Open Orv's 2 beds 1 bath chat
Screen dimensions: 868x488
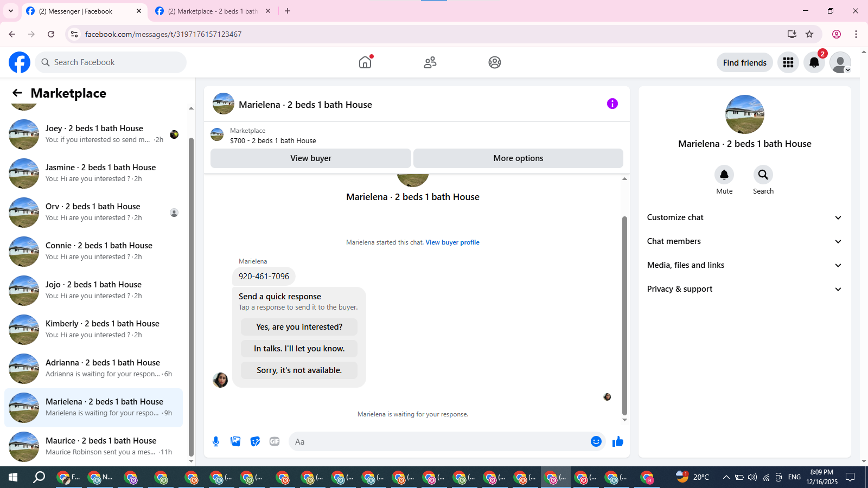(x=93, y=213)
